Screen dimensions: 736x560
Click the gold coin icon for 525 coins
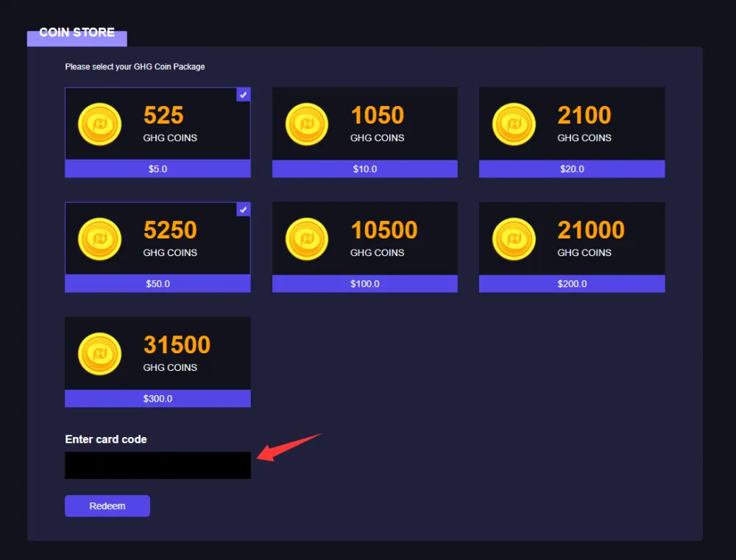(99, 124)
